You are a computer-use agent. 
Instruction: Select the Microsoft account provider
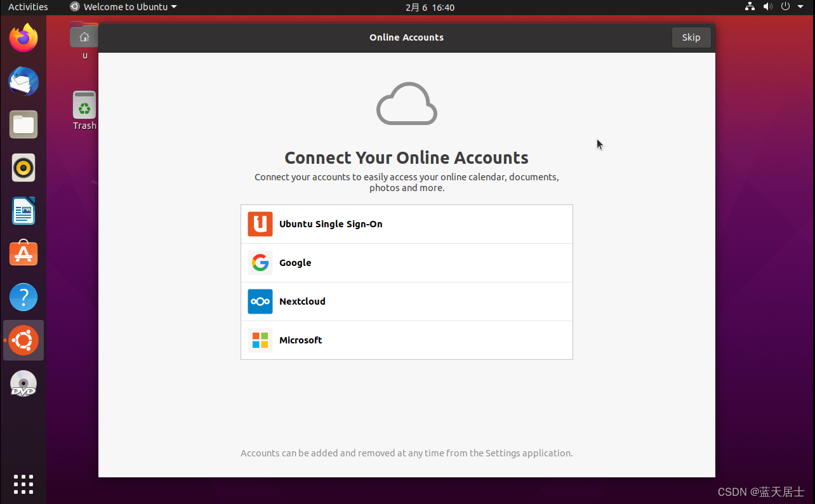tap(406, 340)
